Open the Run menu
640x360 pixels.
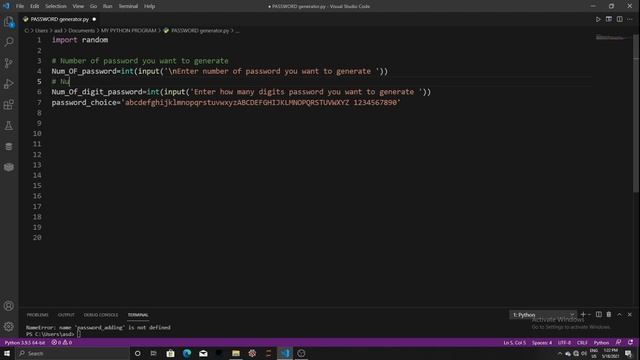coord(107,6)
